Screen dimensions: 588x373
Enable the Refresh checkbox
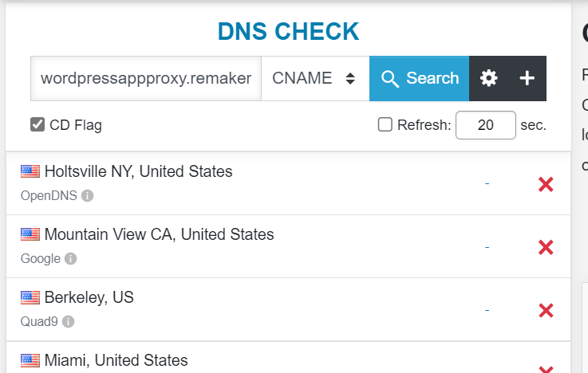(385, 124)
